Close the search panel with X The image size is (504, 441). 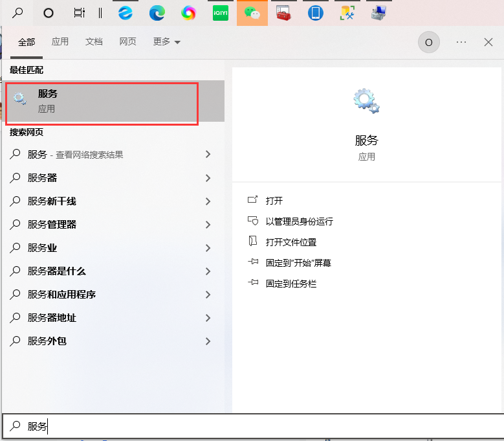(488, 42)
